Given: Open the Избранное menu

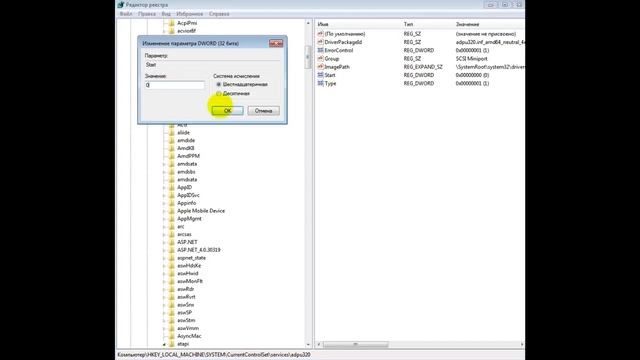Looking at the screenshot, I should (x=189, y=14).
